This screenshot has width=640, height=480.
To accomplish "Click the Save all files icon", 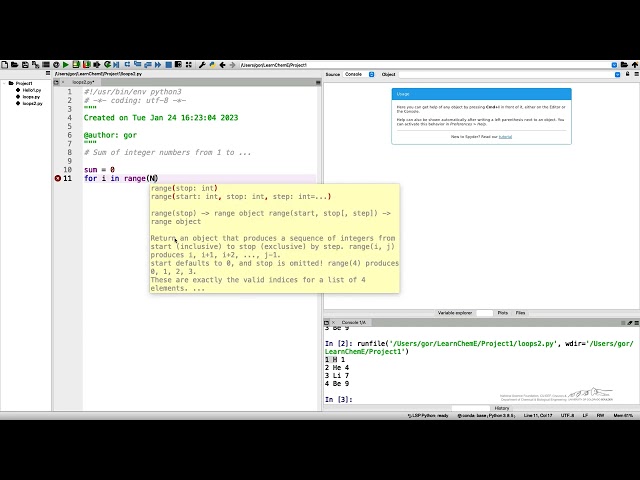I will (x=36, y=64).
